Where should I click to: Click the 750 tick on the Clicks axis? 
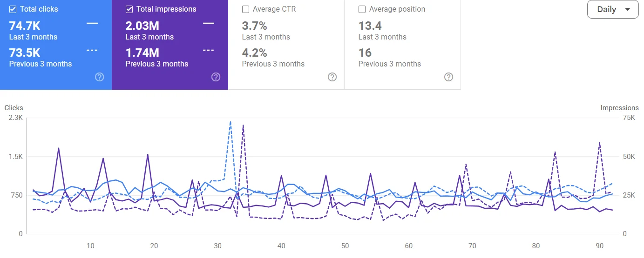17,195
